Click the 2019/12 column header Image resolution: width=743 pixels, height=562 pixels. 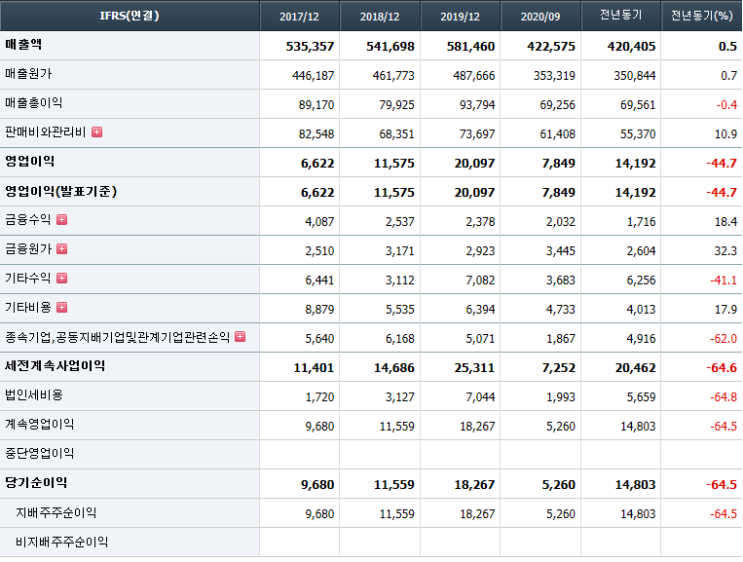pos(461,16)
